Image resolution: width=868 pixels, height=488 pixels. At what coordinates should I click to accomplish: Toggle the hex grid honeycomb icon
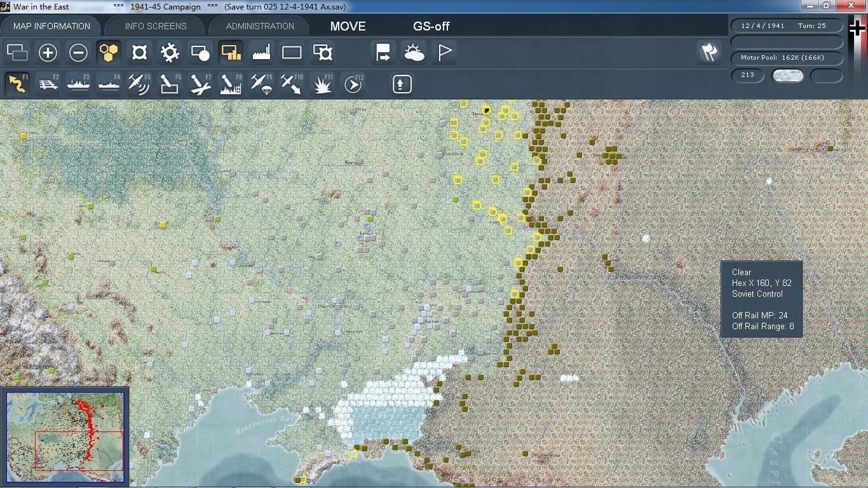pos(109,53)
